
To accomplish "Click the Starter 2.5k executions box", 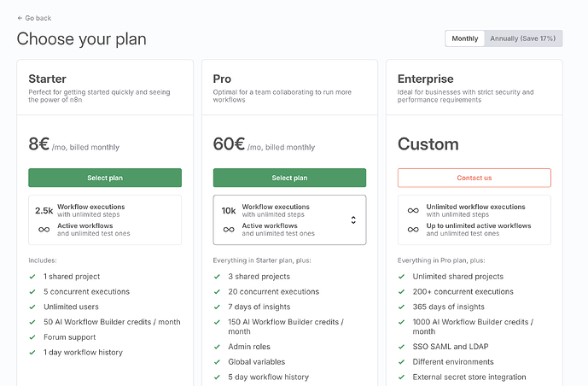I will tap(105, 220).
